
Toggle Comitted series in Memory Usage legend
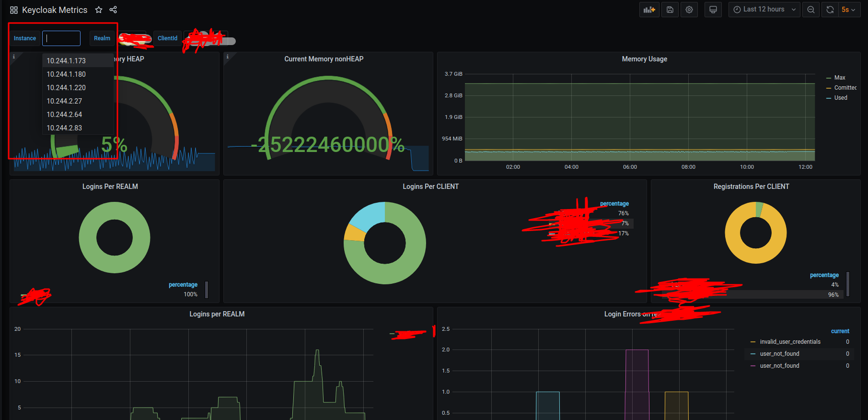click(x=845, y=88)
